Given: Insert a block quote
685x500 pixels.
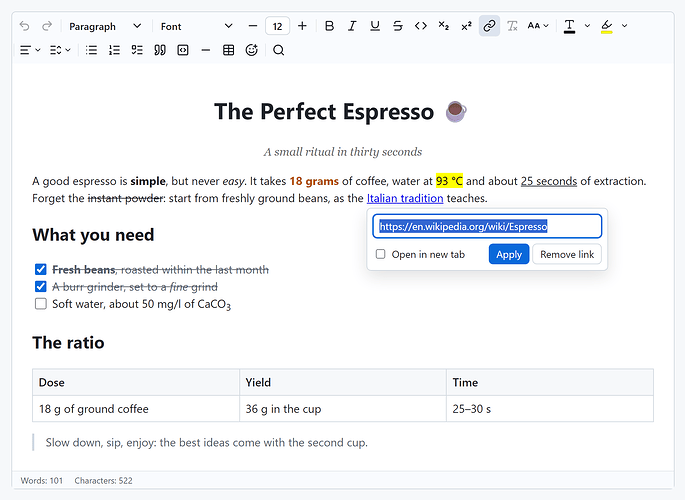Looking at the screenshot, I should (x=160, y=50).
